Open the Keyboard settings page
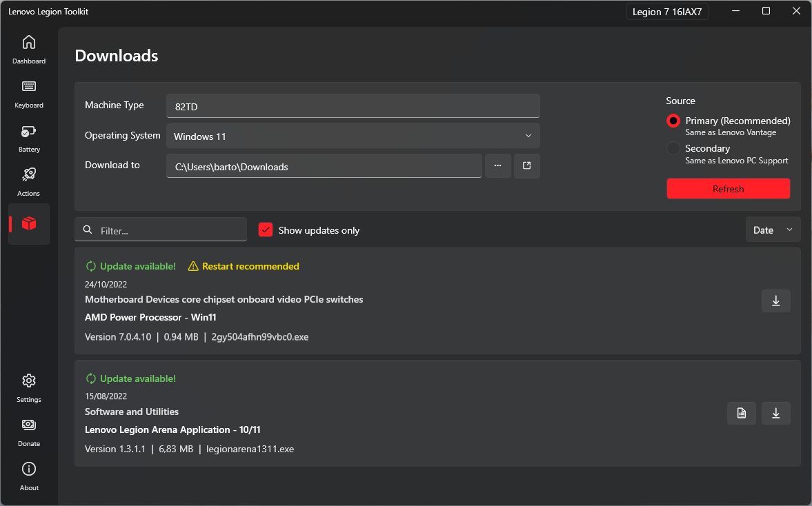Screen dimensions: 812x506 click(29, 94)
